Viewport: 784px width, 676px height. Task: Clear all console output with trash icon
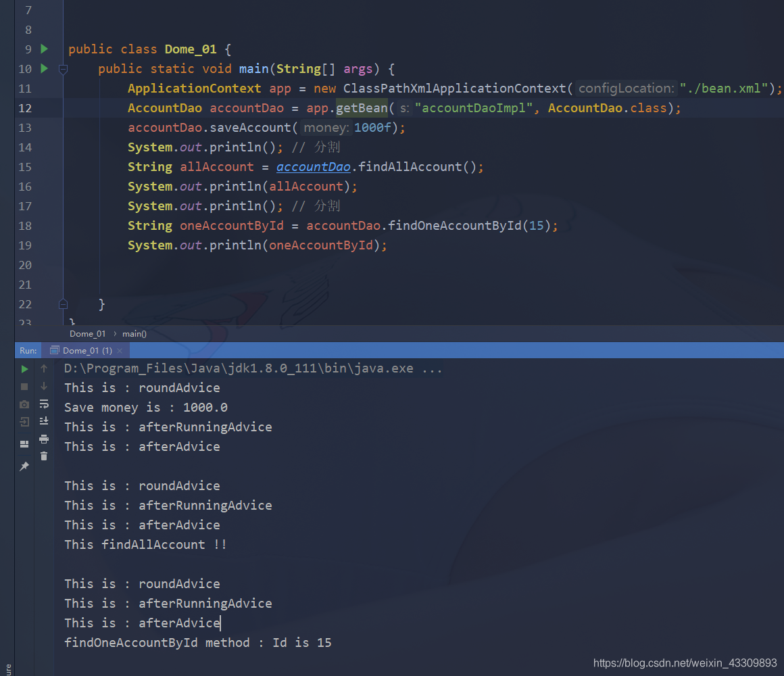pyautogui.click(x=44, y=456)
